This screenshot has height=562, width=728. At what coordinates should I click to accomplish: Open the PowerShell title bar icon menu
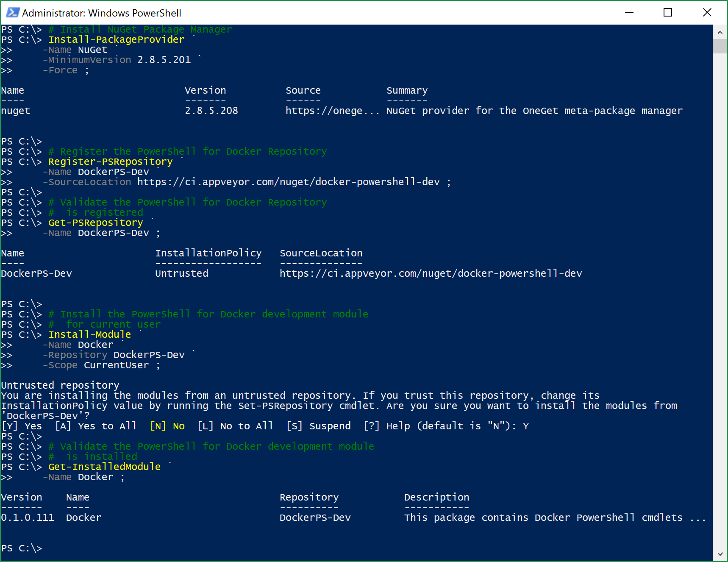(12, 13)
